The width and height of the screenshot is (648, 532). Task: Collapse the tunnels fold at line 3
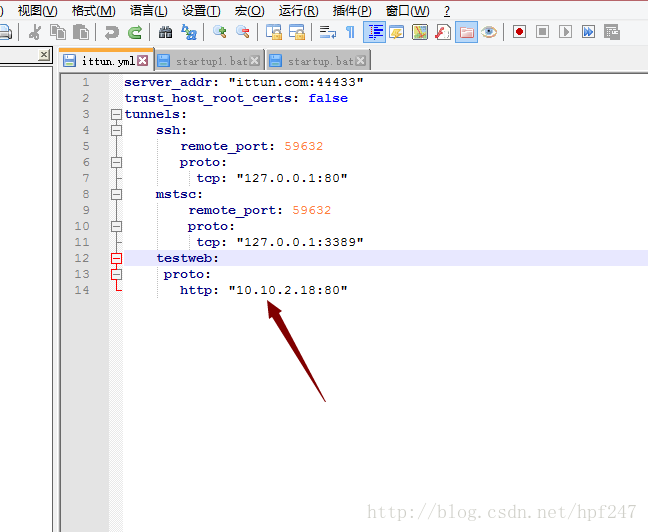[116, 114]
